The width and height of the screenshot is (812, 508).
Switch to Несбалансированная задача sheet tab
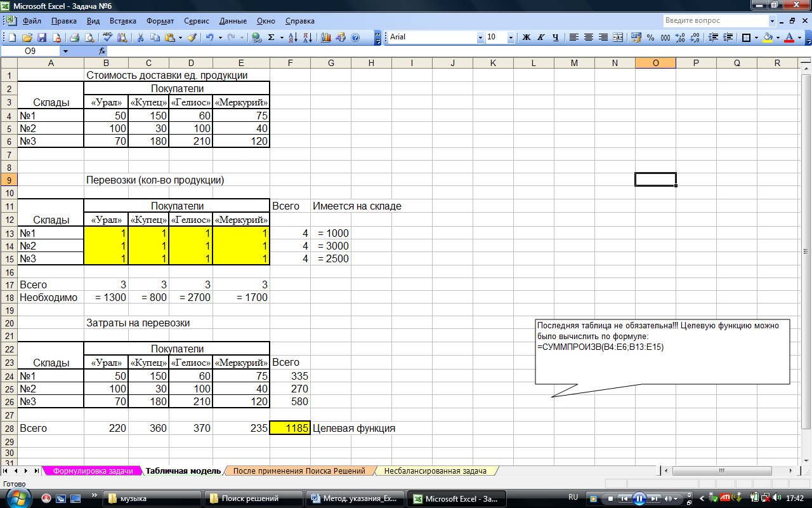click(x=435, y=471)
